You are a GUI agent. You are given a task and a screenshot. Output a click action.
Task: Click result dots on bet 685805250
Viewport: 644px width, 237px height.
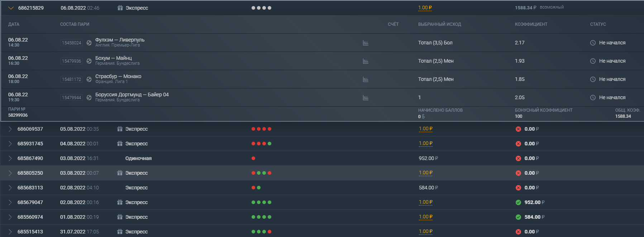pos(261,173)
